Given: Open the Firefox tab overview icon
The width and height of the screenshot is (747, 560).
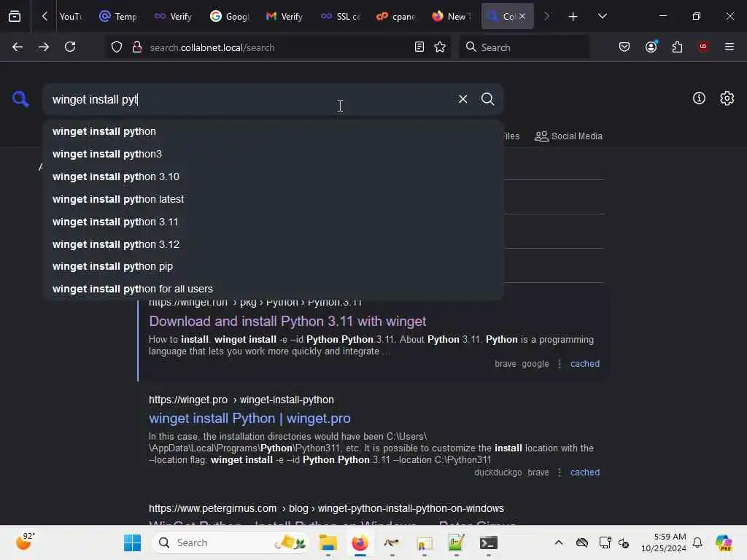Looking at the screenshot, I should tap(15, 16).
